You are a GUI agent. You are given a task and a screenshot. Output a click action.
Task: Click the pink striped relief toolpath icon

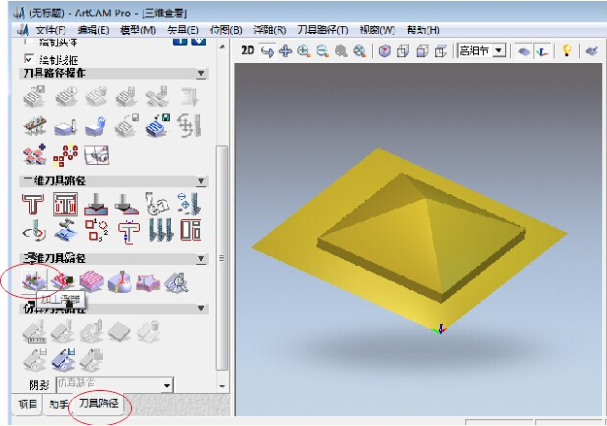91,281
